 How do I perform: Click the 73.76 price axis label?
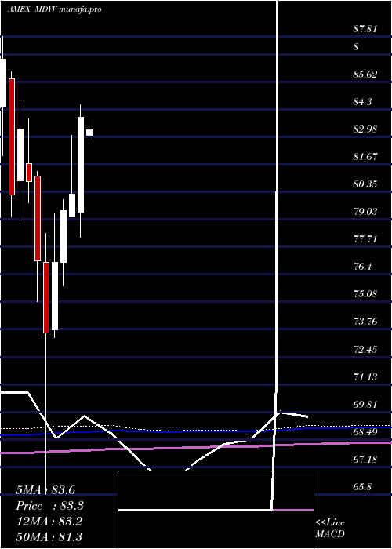pyautogui.click(x=365, y=321)
